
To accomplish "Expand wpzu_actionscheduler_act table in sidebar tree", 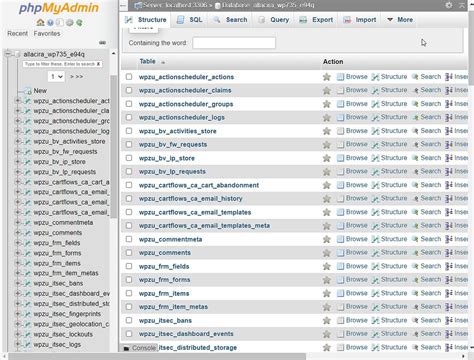I will click(18, 101).
